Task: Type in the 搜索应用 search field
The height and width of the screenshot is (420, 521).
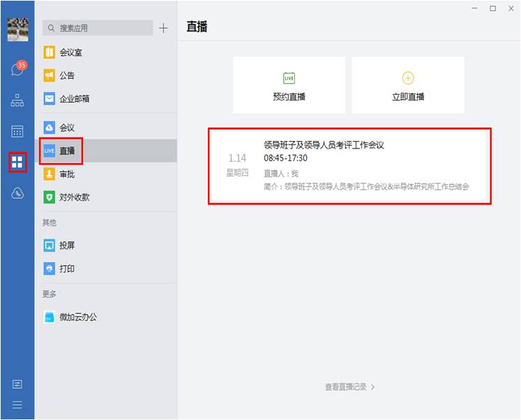Action: [101, 28]
